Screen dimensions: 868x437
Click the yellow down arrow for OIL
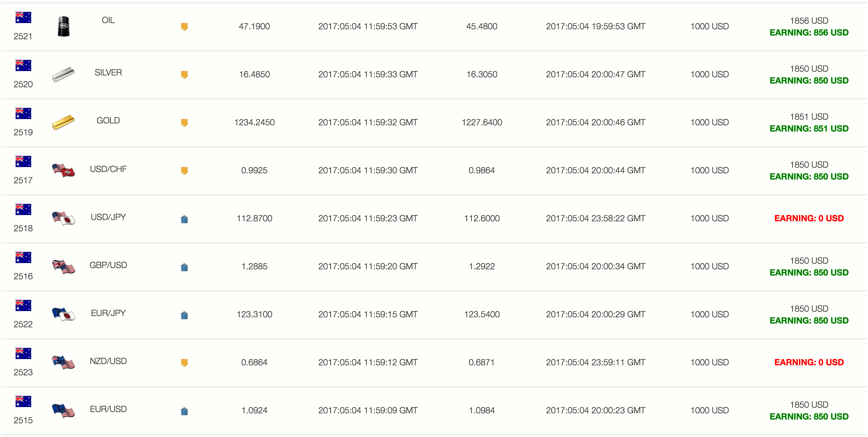(184, 26)
